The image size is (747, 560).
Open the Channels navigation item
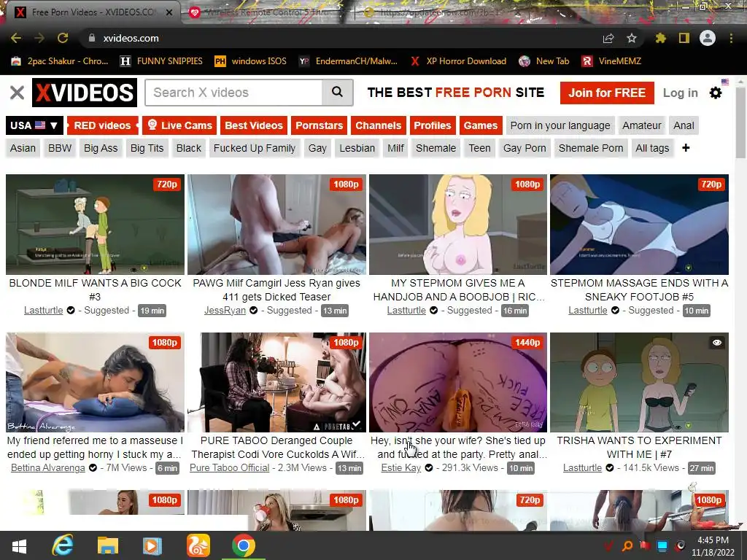[x=379, y=125]
